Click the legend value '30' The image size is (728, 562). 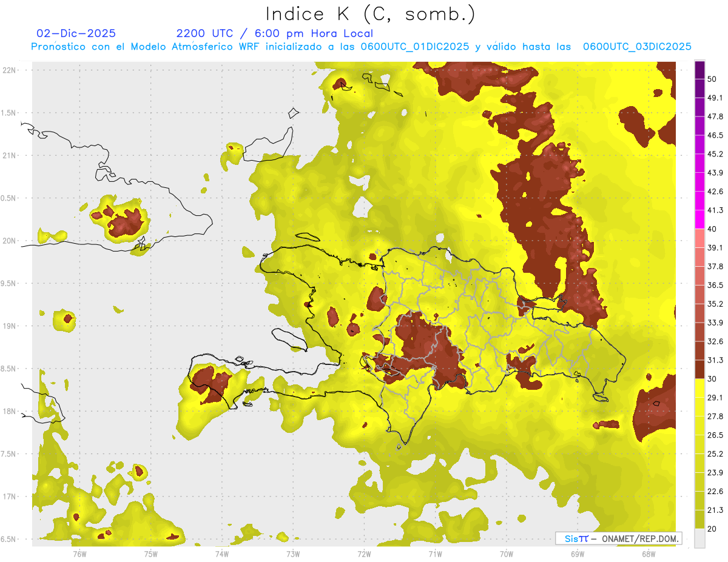[712, 379]
